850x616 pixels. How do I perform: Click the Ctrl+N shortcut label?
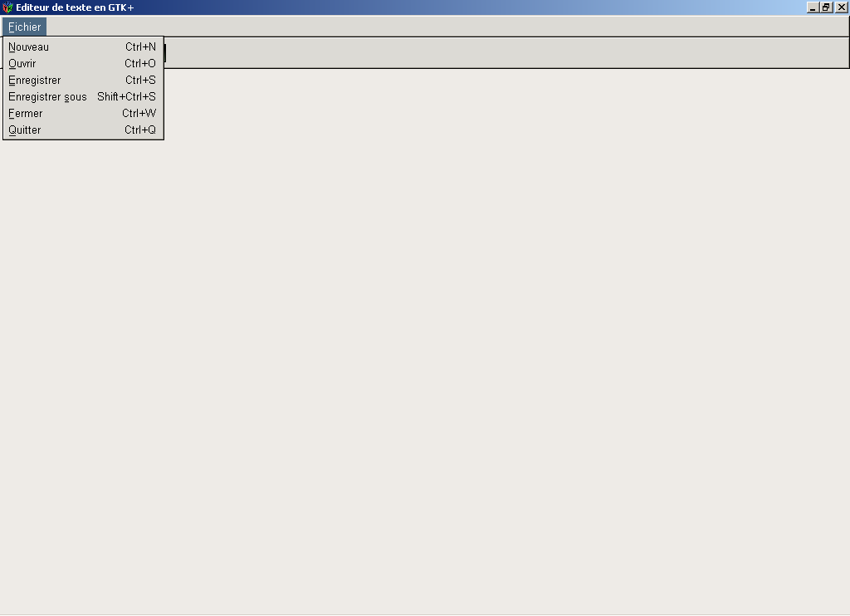pos(140,47)
